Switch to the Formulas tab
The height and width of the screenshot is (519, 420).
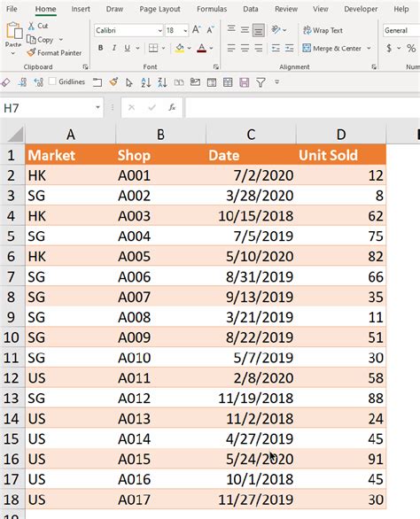[x=212, y=9]
